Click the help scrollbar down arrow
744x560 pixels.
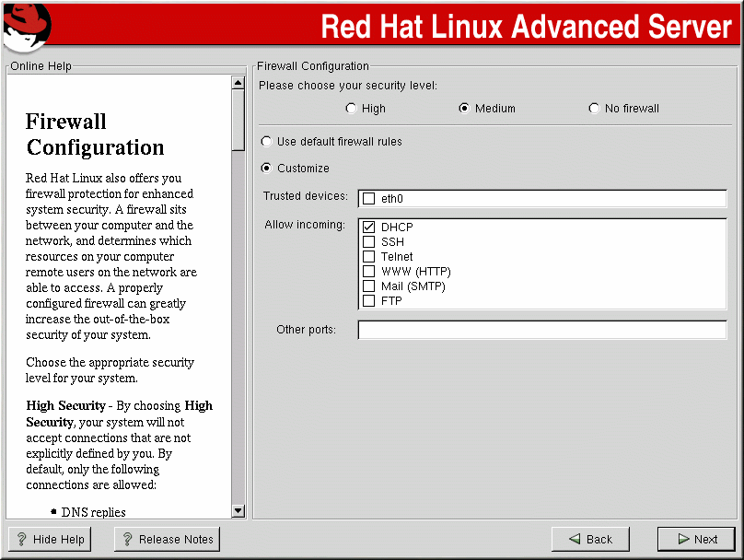238,510
